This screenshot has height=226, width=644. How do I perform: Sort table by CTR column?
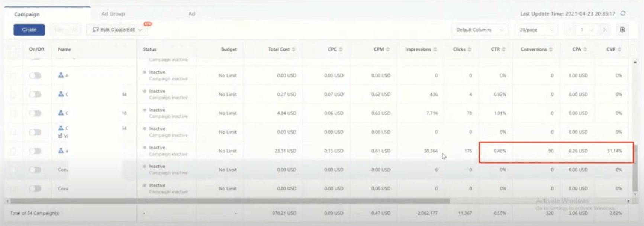click(x=504, y=49)
